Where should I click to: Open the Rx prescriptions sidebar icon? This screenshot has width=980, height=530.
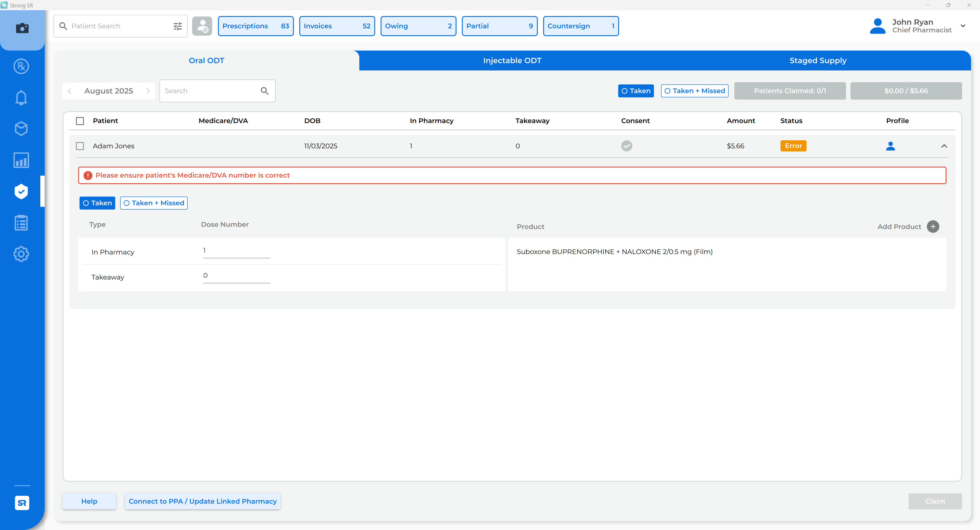21,67
